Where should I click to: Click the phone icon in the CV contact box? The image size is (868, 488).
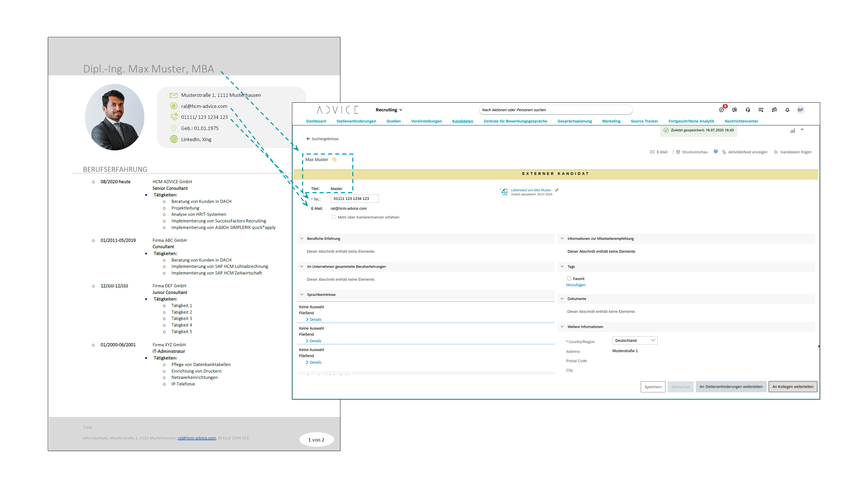coord(174,117)
